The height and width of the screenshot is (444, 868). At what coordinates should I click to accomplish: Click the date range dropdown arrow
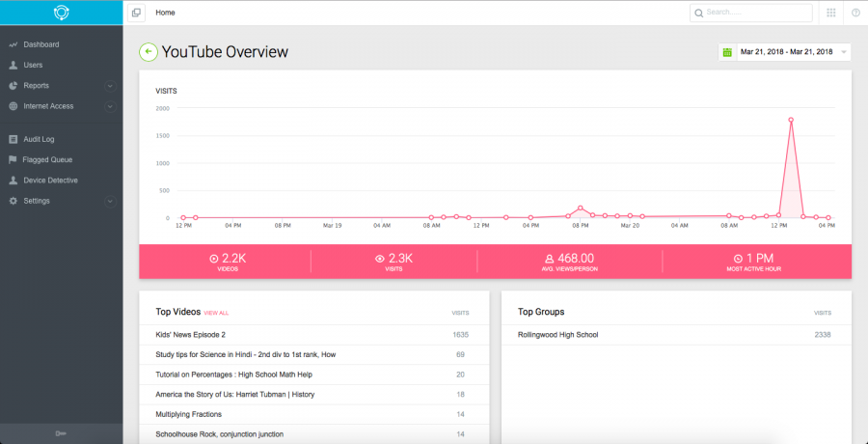click(844, 53)
